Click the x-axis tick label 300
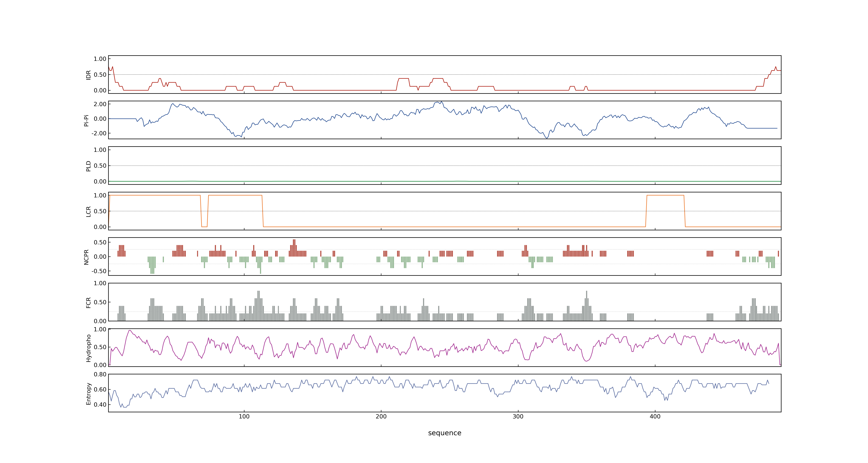The height and width of the screenshot is (463, 868). [x=518, y=416]
